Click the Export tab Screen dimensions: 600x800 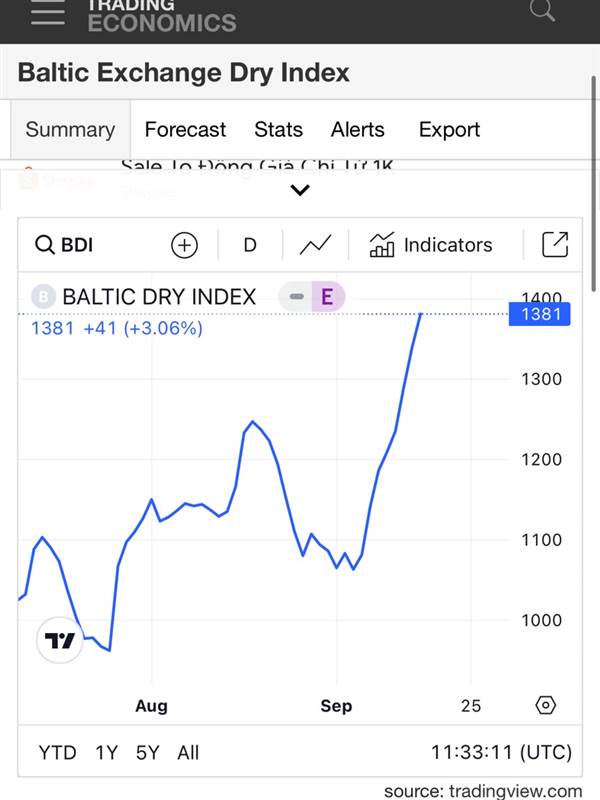pos(449,130)
